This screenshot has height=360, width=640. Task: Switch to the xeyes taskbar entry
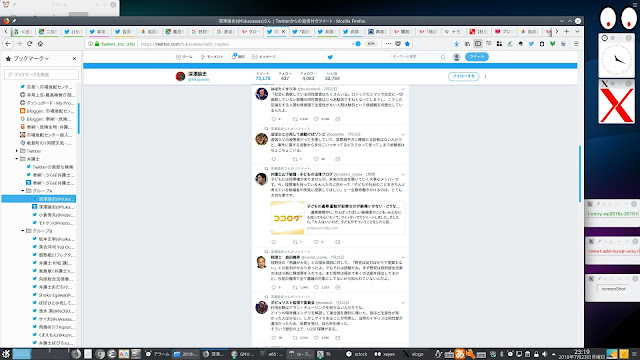tap(385, 354)
